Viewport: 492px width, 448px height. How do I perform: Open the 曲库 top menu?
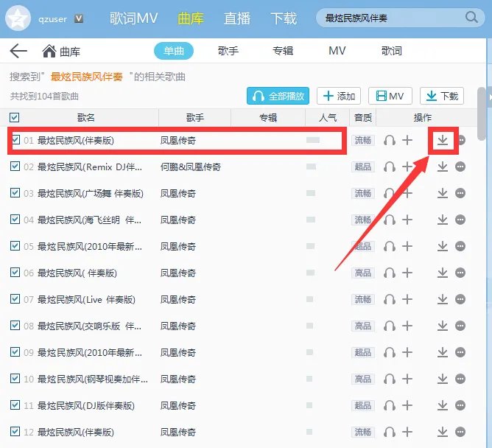(190, 18)
